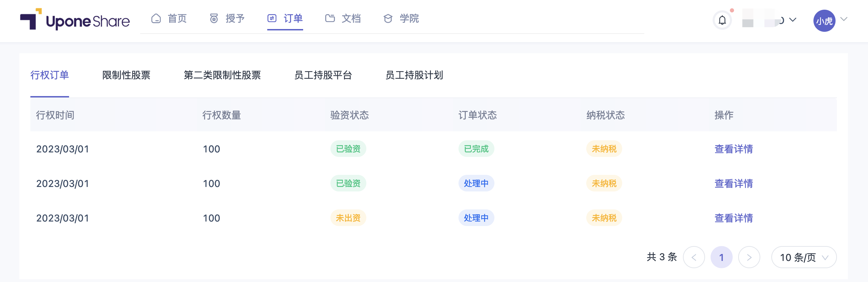Go to the previous page arrow
This screenshot has width=868, height=282.
(x=694, y=257)
